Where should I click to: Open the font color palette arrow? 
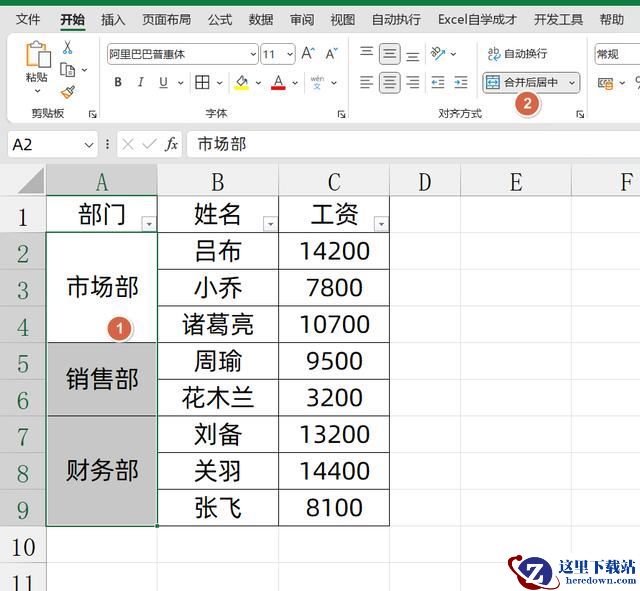(295, 83)
